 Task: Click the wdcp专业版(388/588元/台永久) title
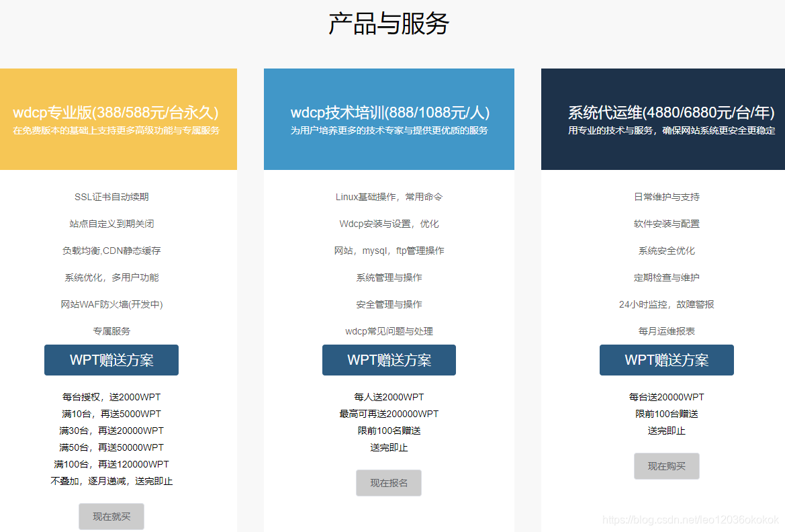tap(116, 112)
